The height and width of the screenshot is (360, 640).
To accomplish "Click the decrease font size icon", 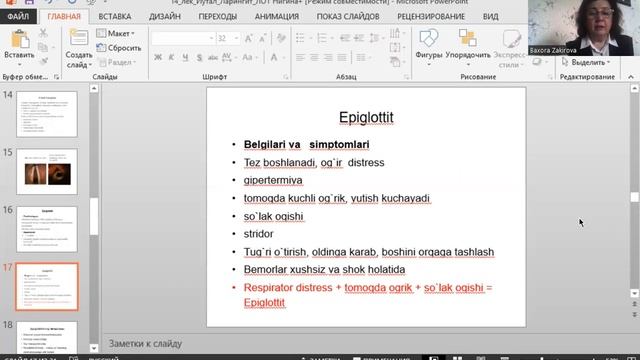I will click(x=262, y=38).
